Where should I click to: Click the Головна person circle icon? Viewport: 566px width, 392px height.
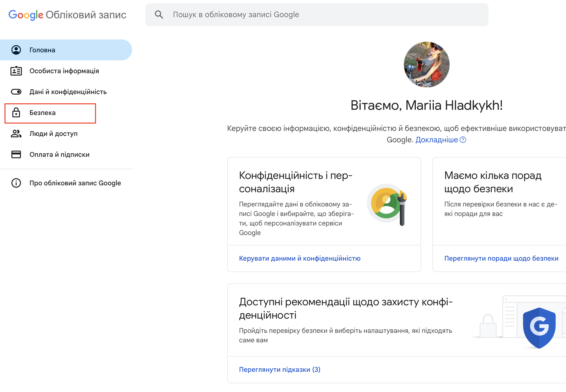(16, 50)
